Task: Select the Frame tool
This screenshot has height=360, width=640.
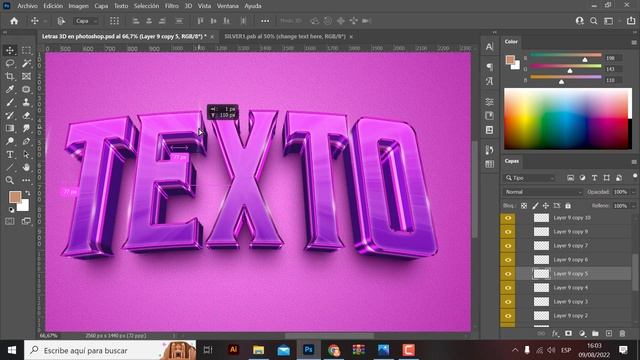Action: click(x=26, y=76)
